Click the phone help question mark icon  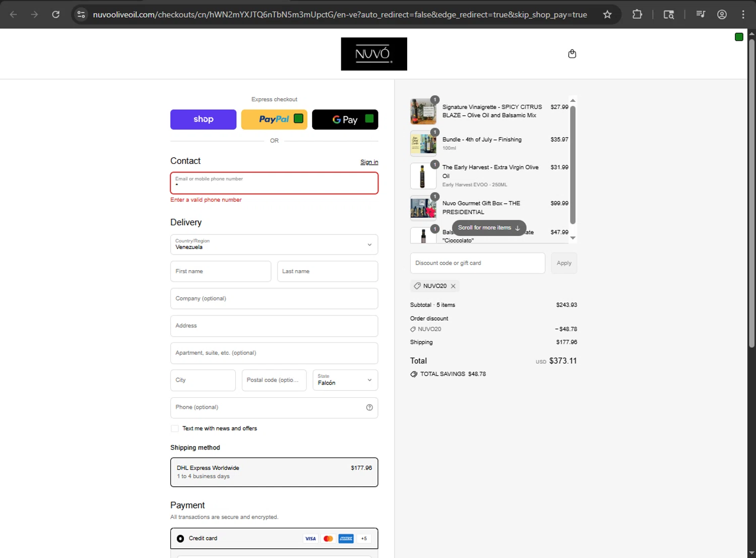[x=369, y=407]
